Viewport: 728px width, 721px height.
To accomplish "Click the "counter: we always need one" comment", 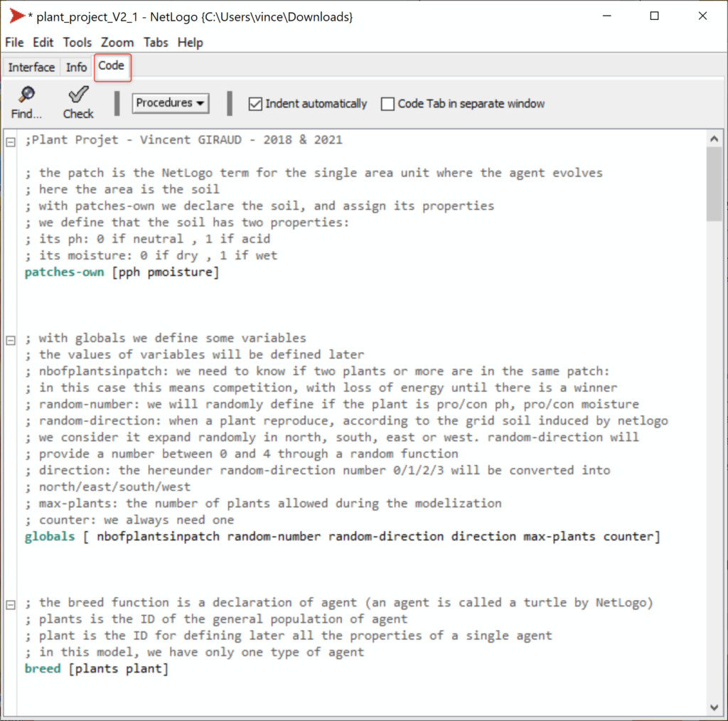I will [129, 520].
